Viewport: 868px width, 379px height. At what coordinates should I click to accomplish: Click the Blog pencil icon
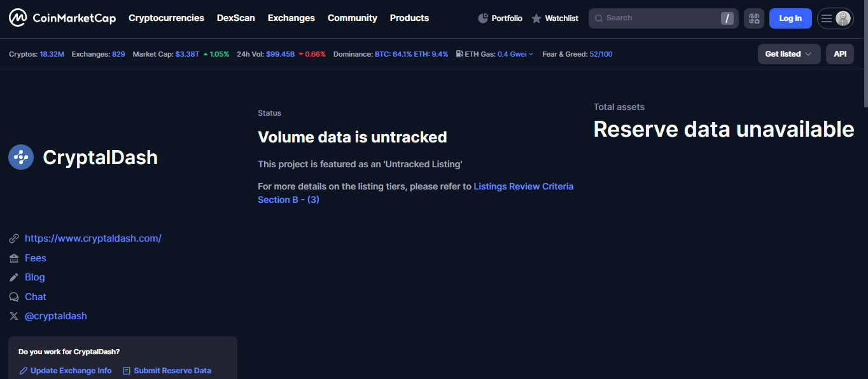(x=14, y=277)
